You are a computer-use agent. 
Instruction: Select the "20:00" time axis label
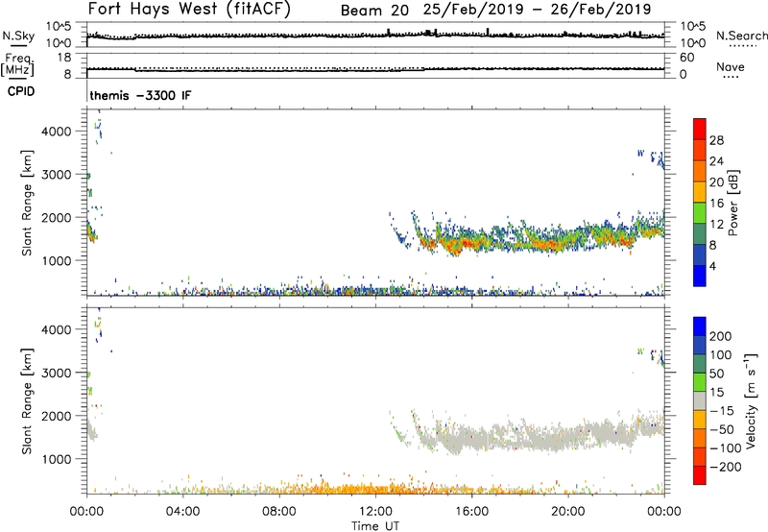[x=567, y=512]
